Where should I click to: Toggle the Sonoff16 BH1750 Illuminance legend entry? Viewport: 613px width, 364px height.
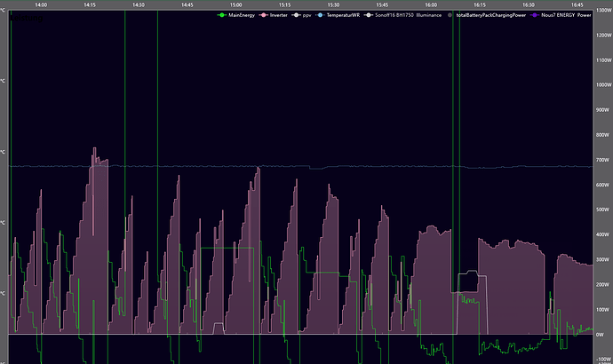click(402, 15)
